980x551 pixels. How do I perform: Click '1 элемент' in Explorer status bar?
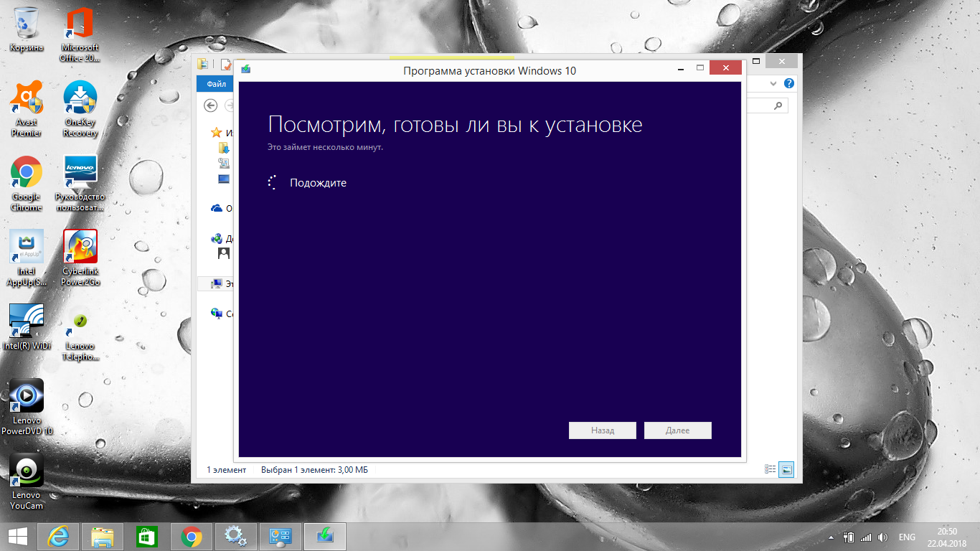226,470
